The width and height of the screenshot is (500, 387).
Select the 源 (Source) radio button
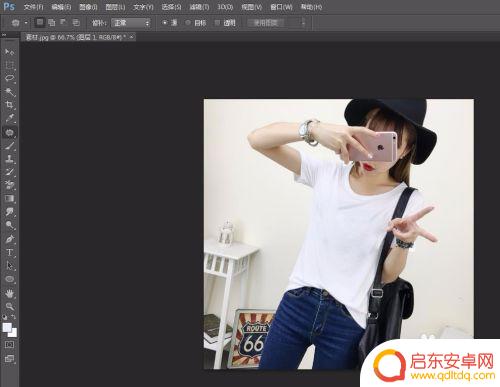[x=165, y=23]
